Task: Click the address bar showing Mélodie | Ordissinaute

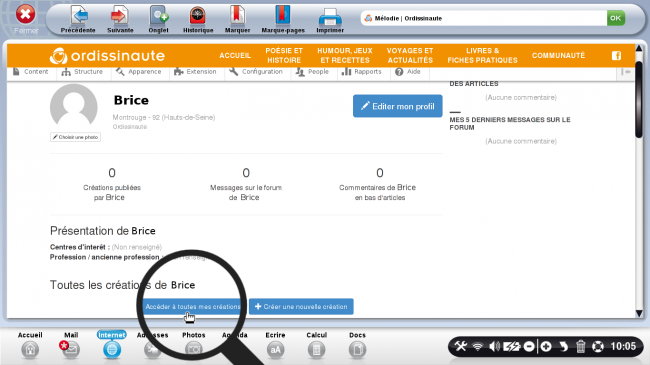Action: click(483, 18)
